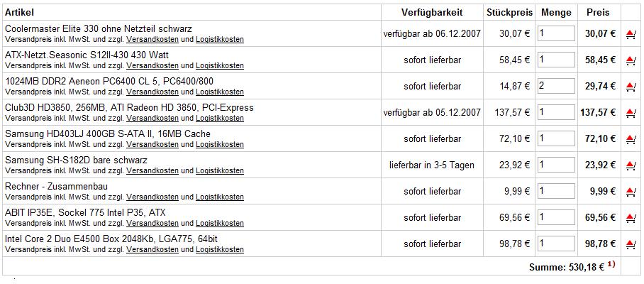Remove Club3D HD3850 graphics card from cart
This screenshot has width=644, height=284.
pos(631,112)
